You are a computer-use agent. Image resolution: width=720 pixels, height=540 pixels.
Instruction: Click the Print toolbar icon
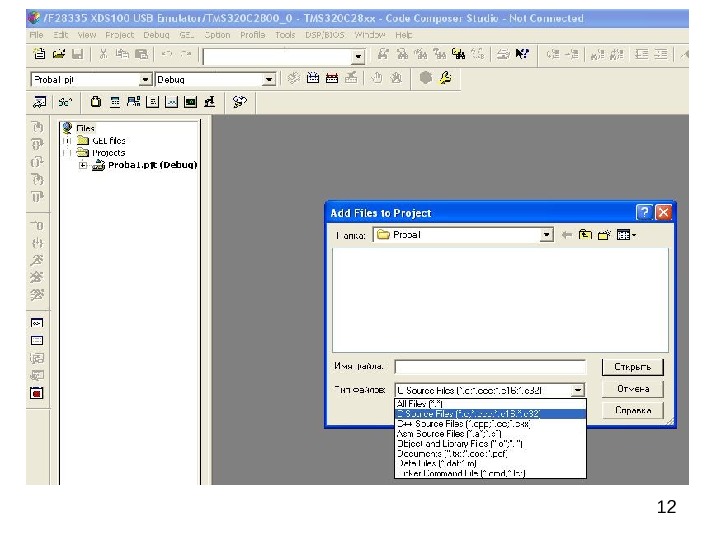(503, 54)
